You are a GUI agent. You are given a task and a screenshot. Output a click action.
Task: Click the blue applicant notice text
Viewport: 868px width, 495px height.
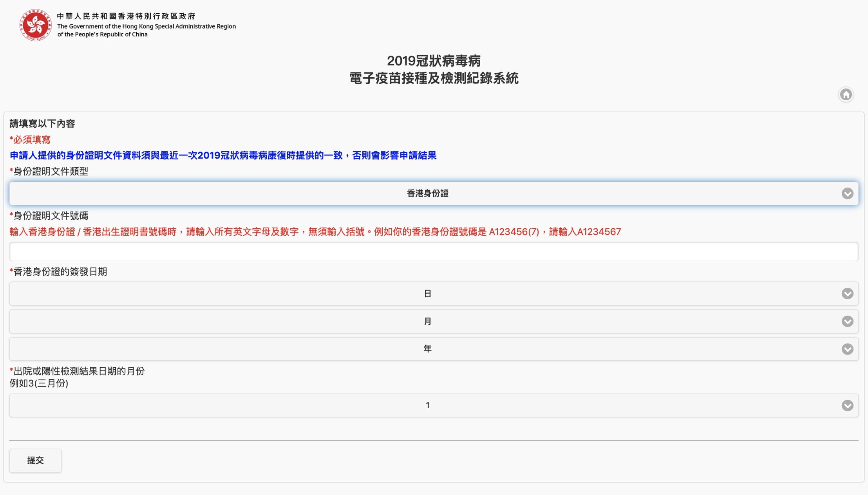click(x=223, y=155)
